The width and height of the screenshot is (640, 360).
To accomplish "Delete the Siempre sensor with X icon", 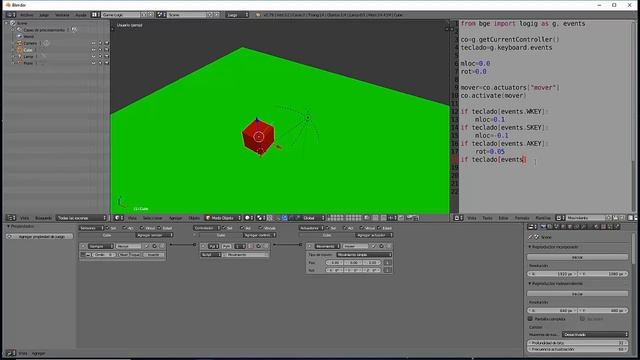I will coord(162,246).
